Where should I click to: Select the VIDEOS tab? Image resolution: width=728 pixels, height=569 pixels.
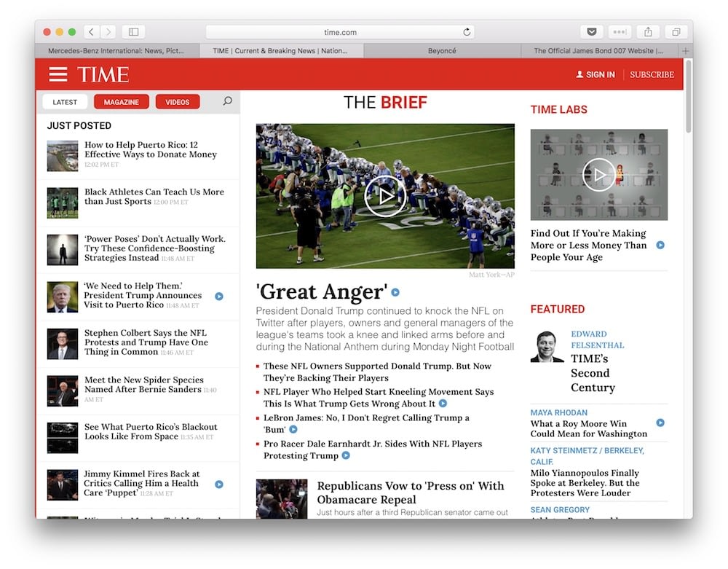pyautogui.click(x=178, y=102)
